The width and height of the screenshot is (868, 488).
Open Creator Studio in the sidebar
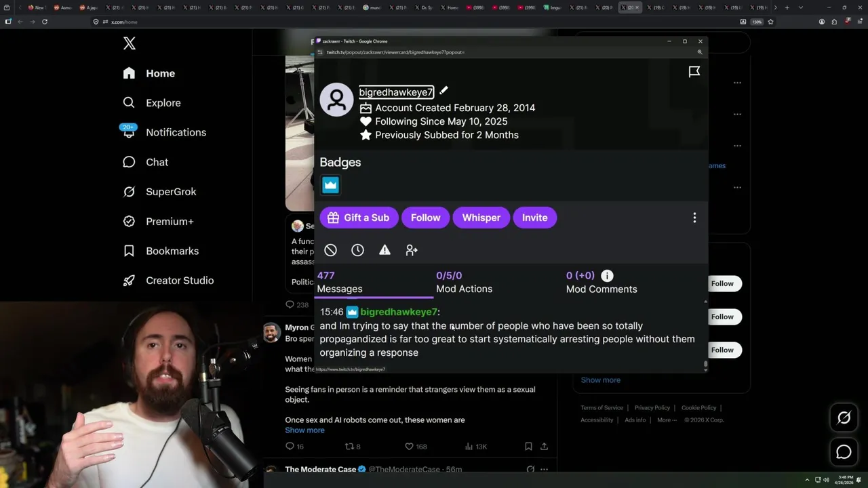pos(168,281)
